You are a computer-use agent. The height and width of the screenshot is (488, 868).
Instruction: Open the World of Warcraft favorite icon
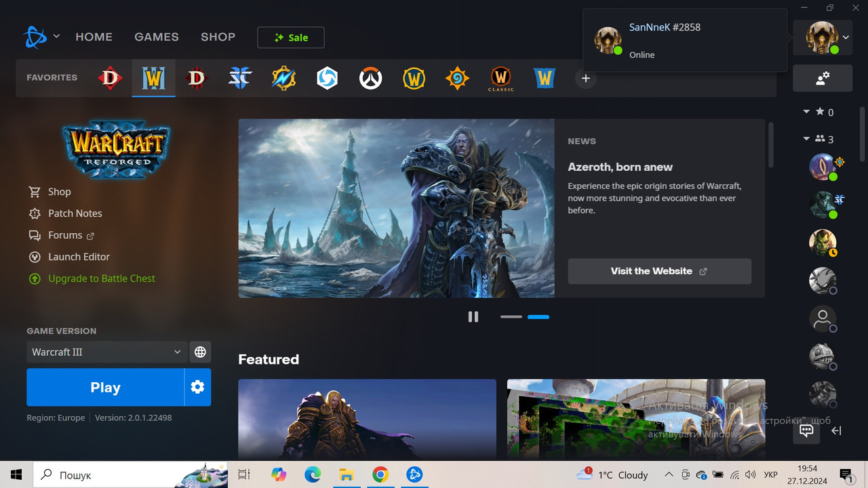pos(414,78)
